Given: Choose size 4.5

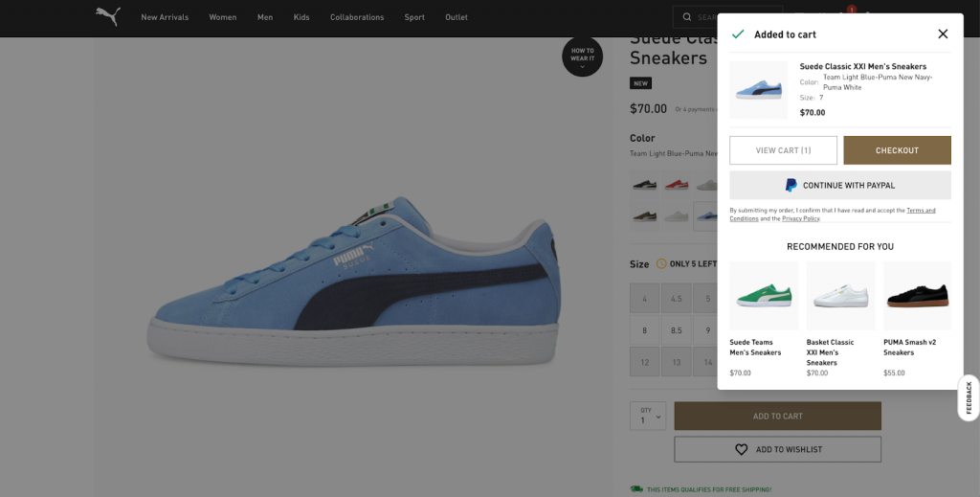Looking at the screenshot, I should tap(677, 298).
